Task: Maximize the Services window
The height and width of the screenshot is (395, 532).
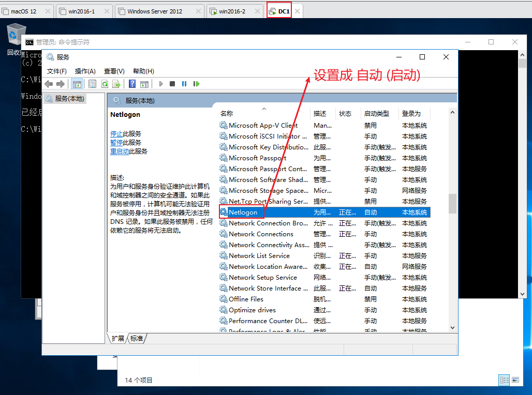Action: (x=422, y=57)
